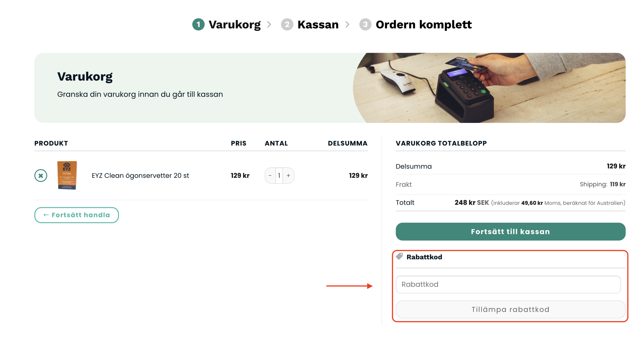The height and width of the screenshot is (352, 644).
Task: Open EYZ Clean product thumbnail
Action: pos(67,175)
